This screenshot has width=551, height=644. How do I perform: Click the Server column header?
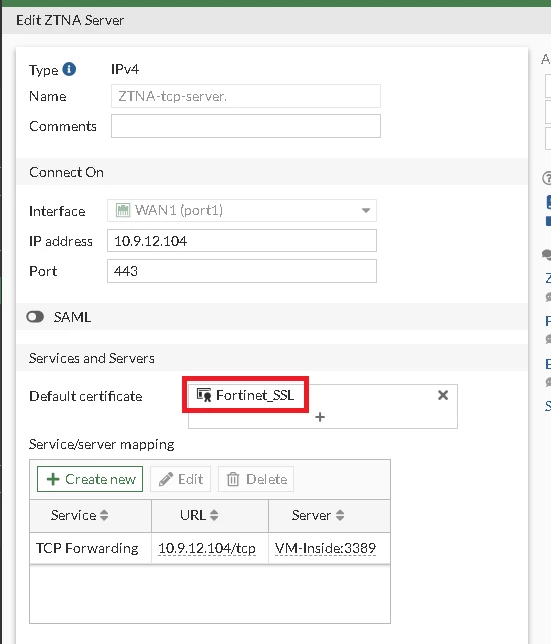pyautogui.click(x=329, y=516)
